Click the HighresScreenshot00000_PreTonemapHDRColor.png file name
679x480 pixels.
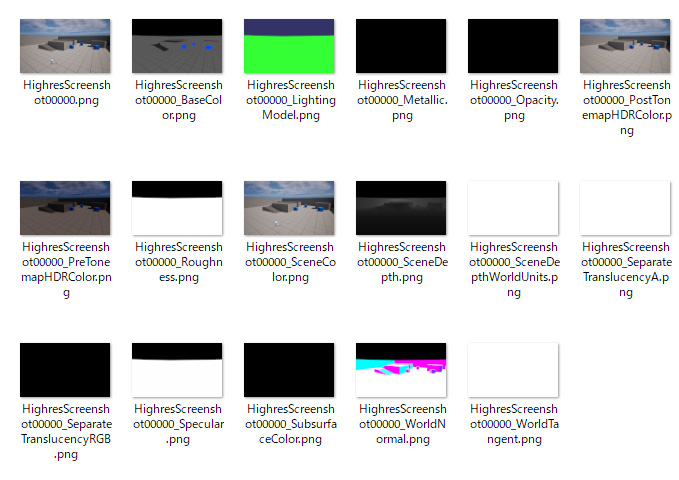(66, 269)
